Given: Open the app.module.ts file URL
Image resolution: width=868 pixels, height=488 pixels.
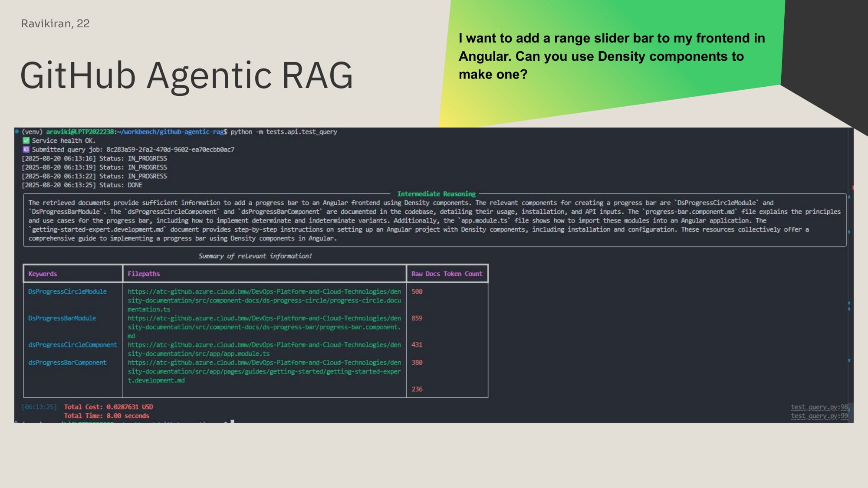Looking at the screenshot, I should (264, 349).
